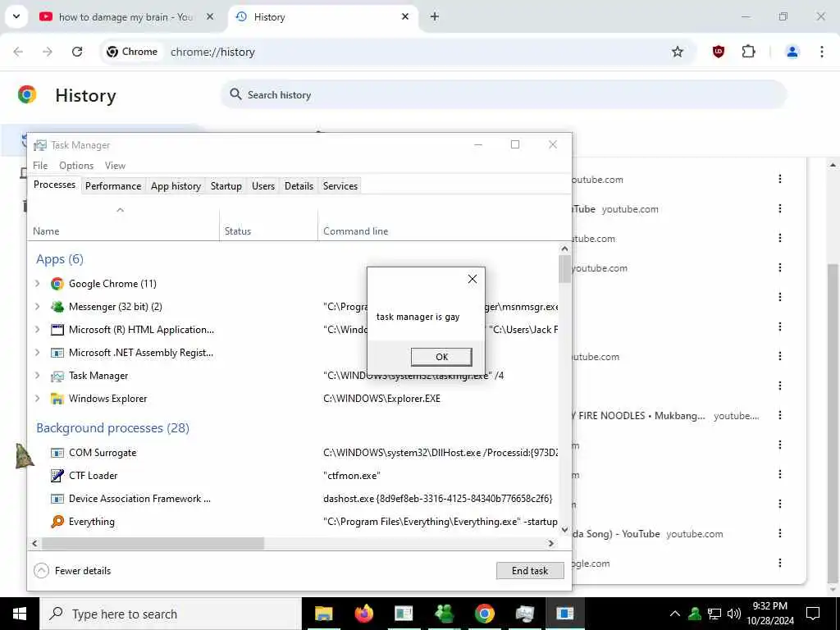840x630 pixels.
Task: Open more actions for 'da Song) - YouTube' entry
Action: (x=780, y=533)
